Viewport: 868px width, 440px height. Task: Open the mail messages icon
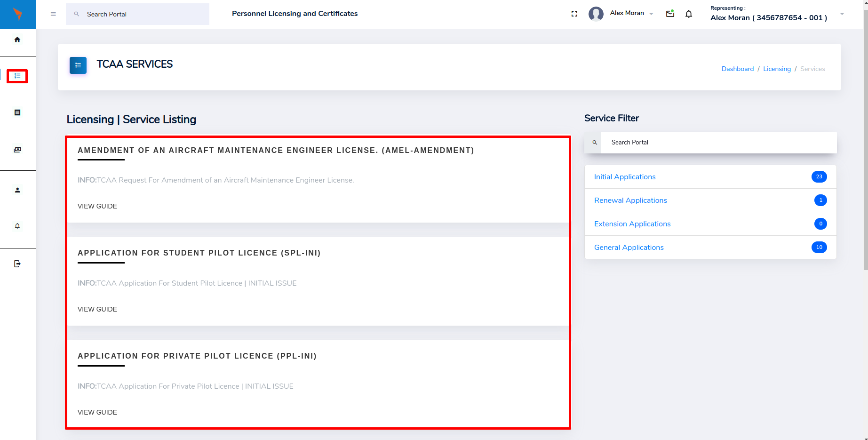coord(670,14)
